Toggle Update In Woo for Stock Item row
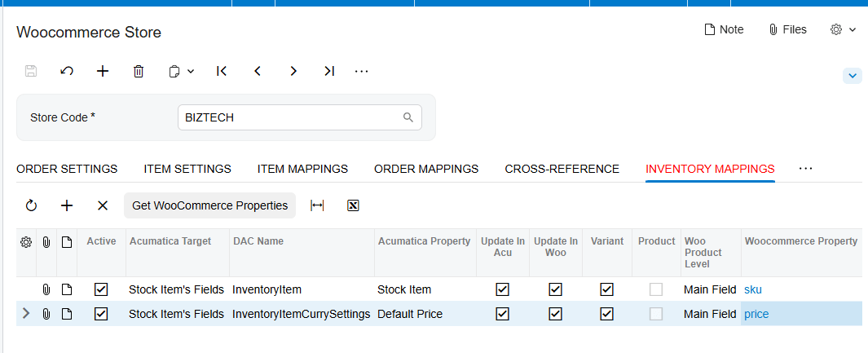The width and height of the screenshot is (868, 353). pos(555,289)
